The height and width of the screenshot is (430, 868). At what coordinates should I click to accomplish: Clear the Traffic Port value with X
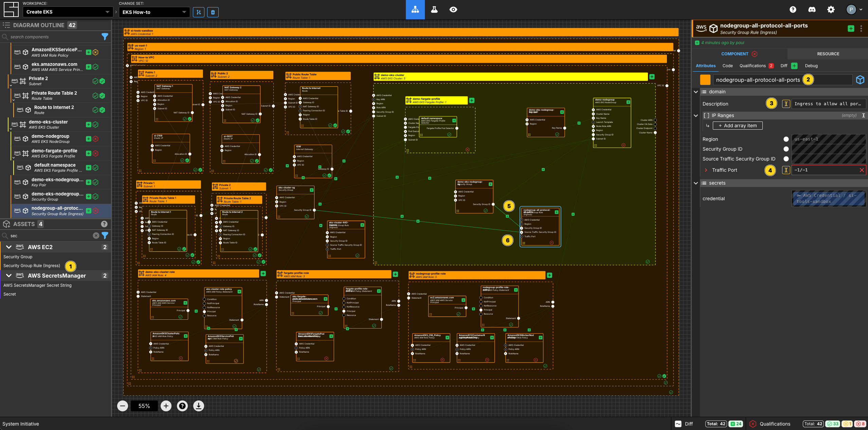(862, 170)
